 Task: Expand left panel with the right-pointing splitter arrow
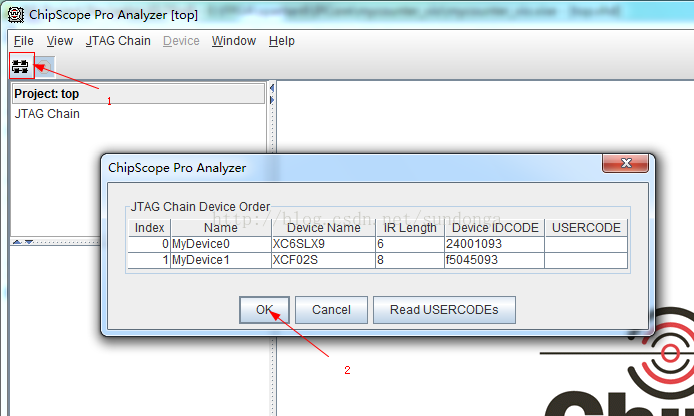[x=272, y=100]
